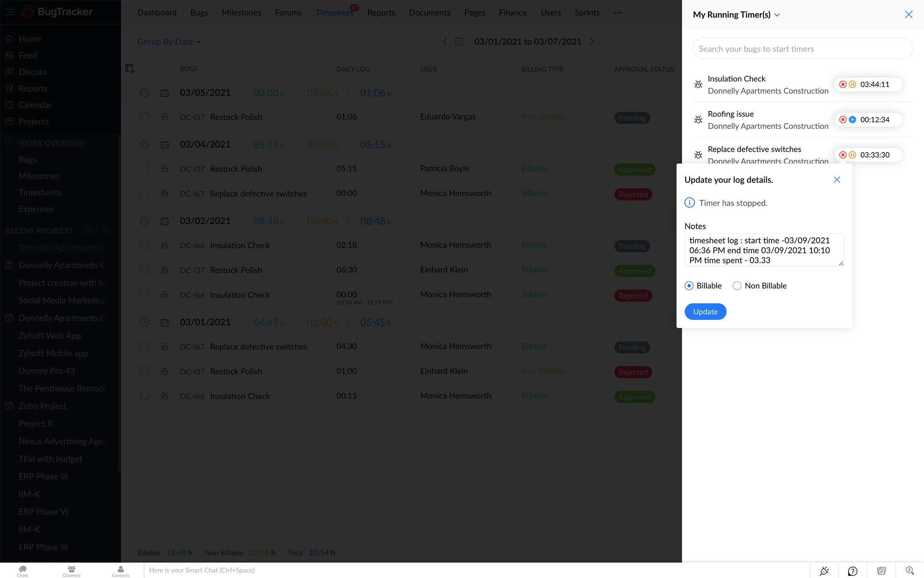
Task: Check the 06:30 Restock Polish row
Action: click(x=145, y=270)
